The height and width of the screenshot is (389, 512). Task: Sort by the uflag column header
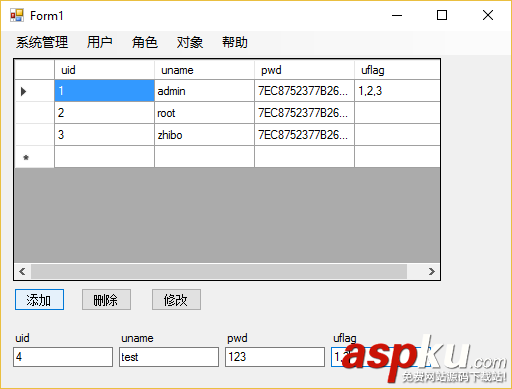click(397, 70)
